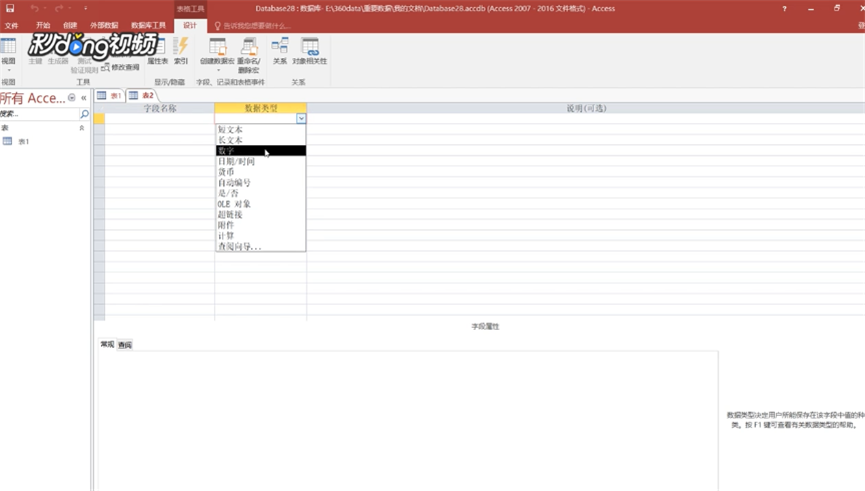This screenshot has height=491, width=865.
Task: Choose 长文本 from the data type list
Action: 260,140
